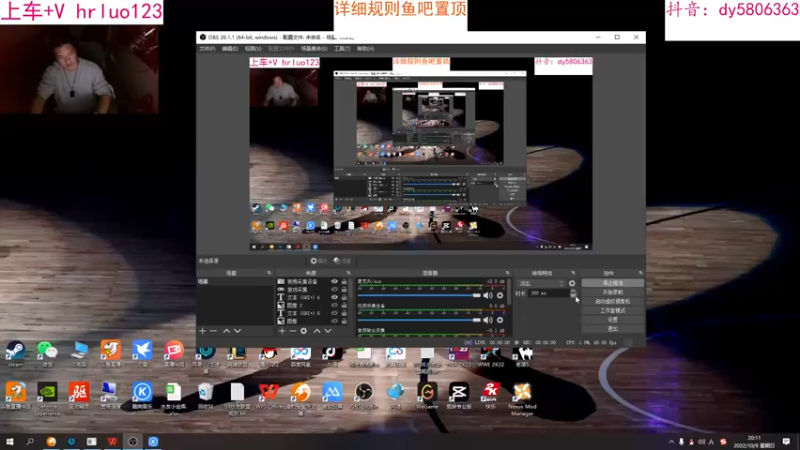Move the selected source down
The height and width of the screenshot is (450, 800).
328,331
